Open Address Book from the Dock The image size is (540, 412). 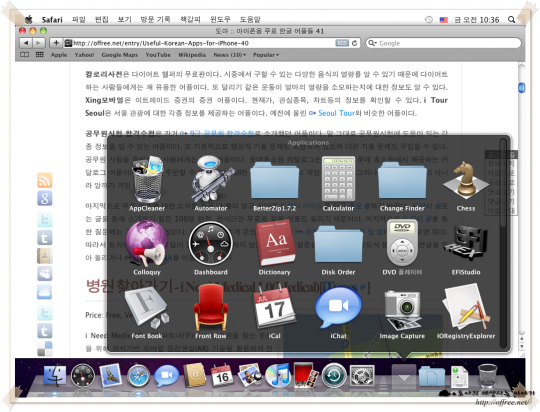click(x=195, y=375)
